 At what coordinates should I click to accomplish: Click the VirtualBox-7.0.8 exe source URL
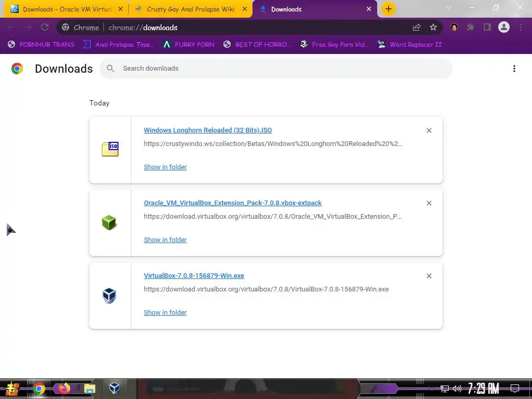coord(267,289)
